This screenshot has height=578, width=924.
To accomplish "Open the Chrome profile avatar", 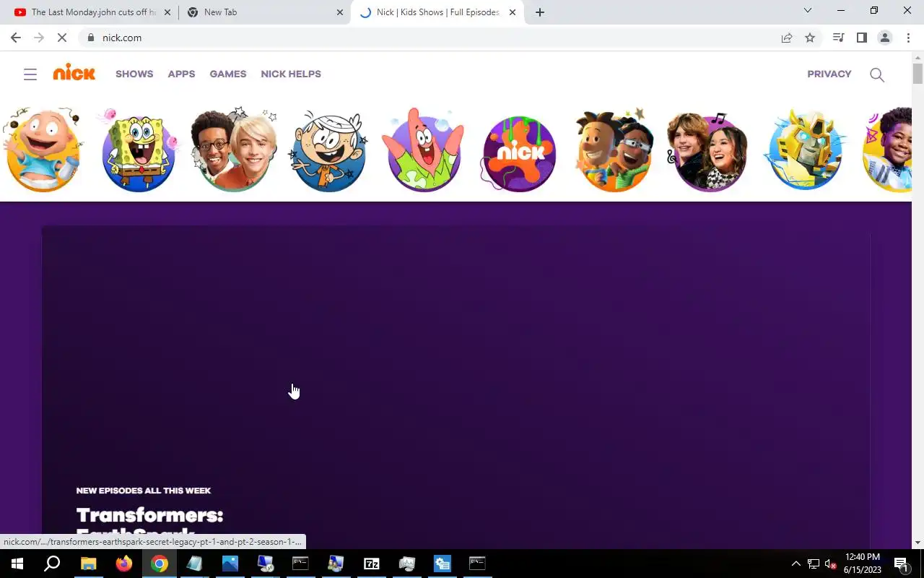I will 885,38.
